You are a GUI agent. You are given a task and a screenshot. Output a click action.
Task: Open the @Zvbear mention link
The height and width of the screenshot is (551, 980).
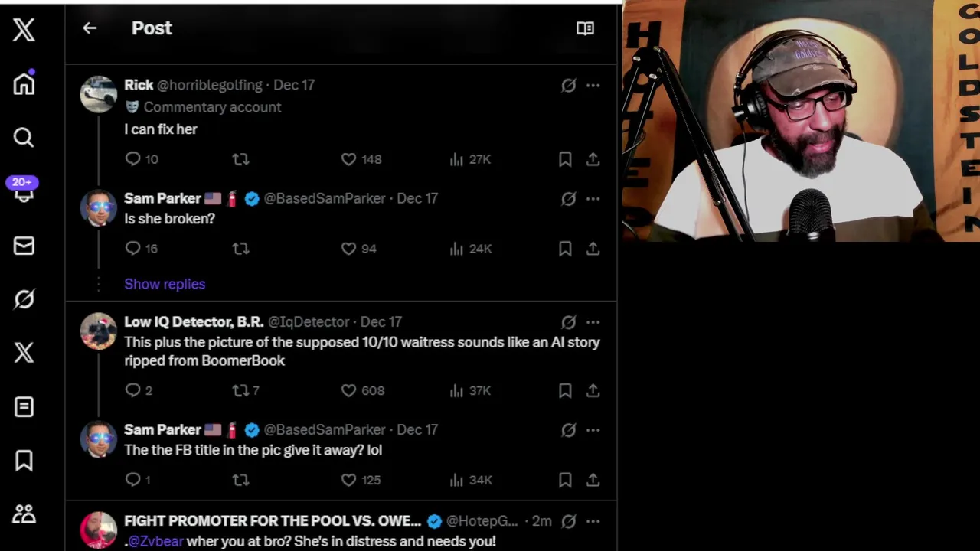[155, 541]
